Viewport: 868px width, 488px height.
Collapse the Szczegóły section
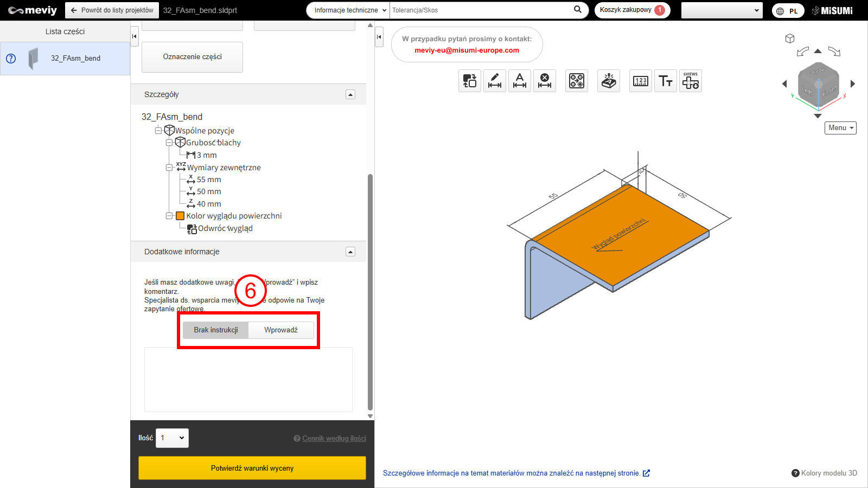pyautogui.click(x=350, y=94)
